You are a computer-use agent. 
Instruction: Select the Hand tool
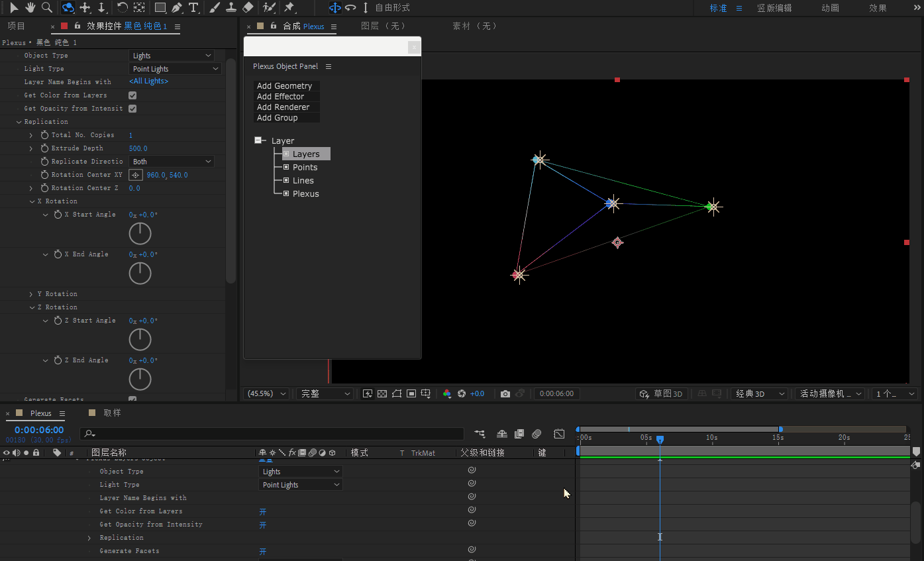30,7
